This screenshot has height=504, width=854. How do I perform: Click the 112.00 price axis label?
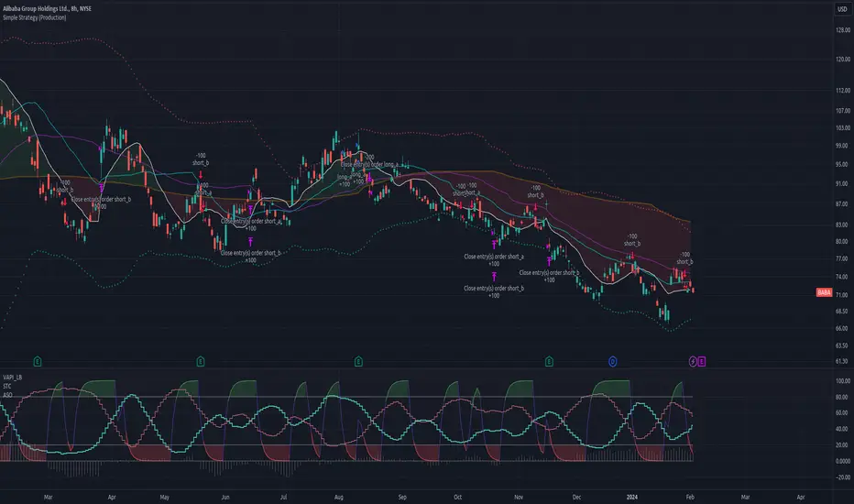pos(843,91)
